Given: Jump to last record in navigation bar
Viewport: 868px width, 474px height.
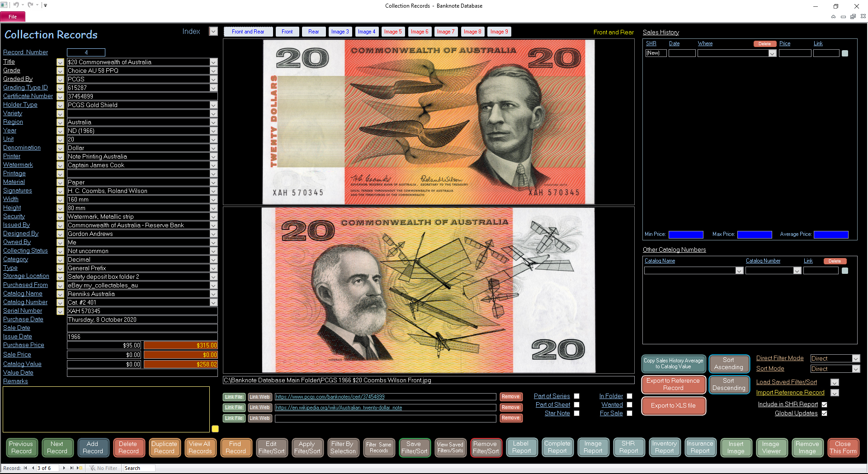Looking at the screenshot, I should coord(71,468).
